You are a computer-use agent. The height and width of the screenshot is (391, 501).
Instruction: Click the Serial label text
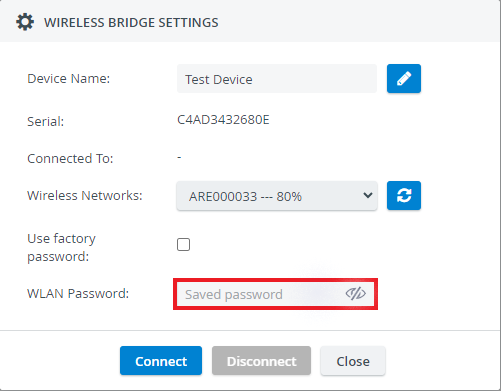click(45, 121)
